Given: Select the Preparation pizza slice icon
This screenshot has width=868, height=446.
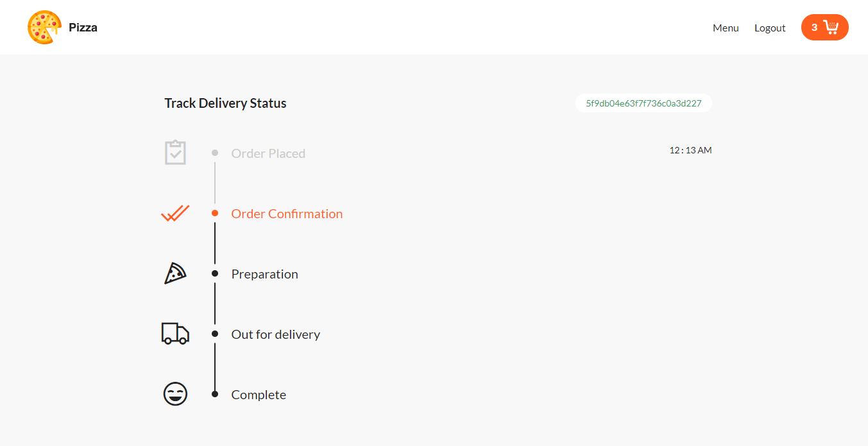Looking at the screenshot, I should tap(175, 273).
